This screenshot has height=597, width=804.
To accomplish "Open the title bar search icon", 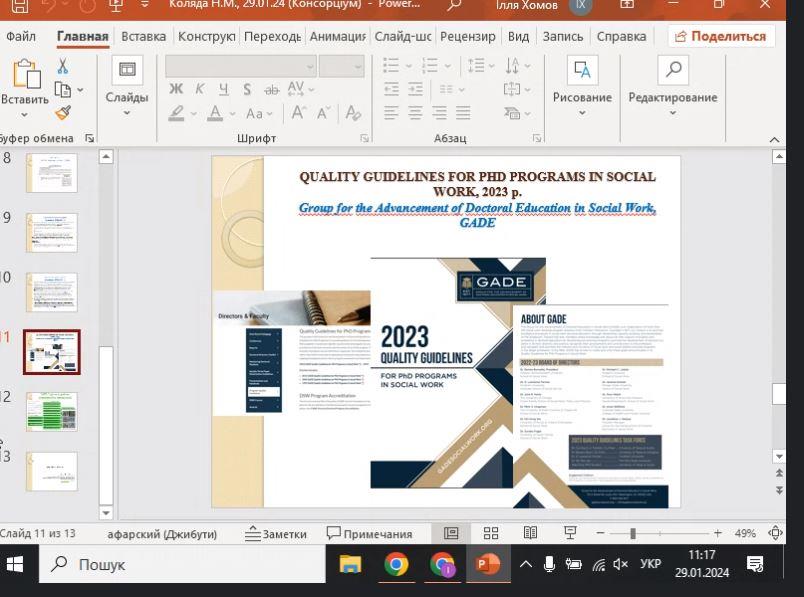I will click(454, 5).
